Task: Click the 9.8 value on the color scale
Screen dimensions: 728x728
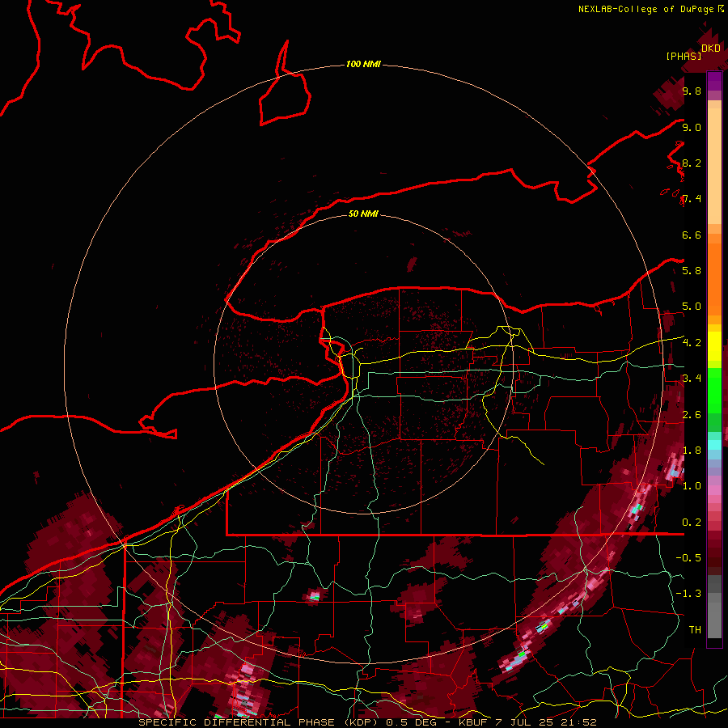Action: 692,91
